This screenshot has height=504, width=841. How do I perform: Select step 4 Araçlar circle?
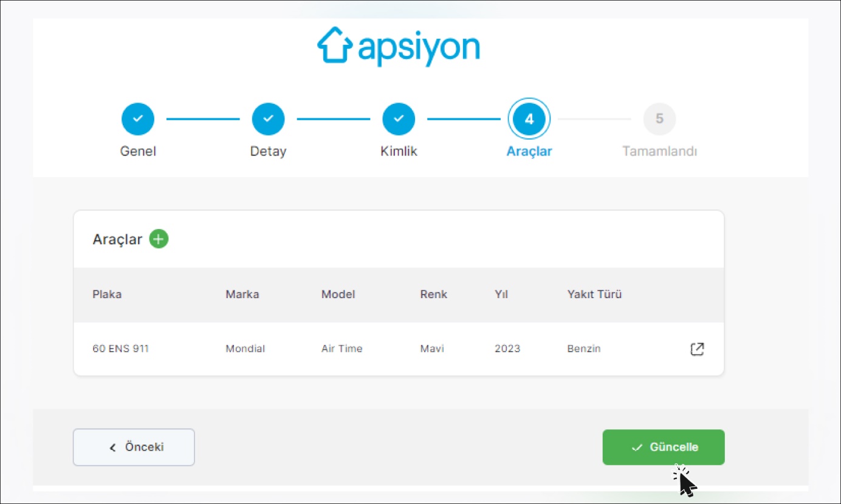tap(529, 119)
